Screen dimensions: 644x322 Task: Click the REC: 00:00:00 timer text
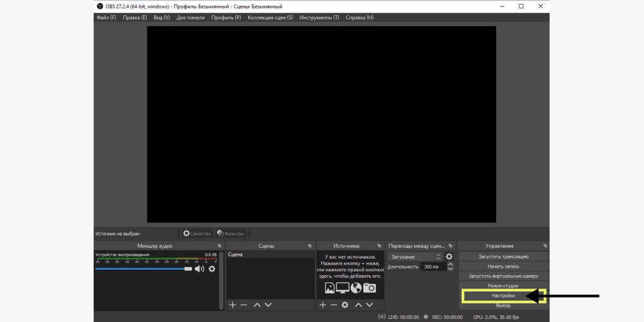pyautogui.click(x=447, y=317)
